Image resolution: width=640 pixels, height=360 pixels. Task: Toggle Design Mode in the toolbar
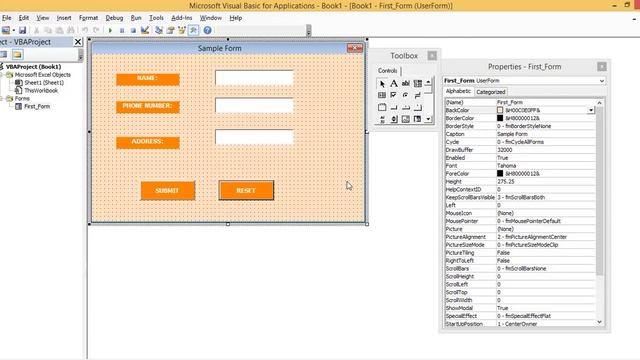pos(144,30)
